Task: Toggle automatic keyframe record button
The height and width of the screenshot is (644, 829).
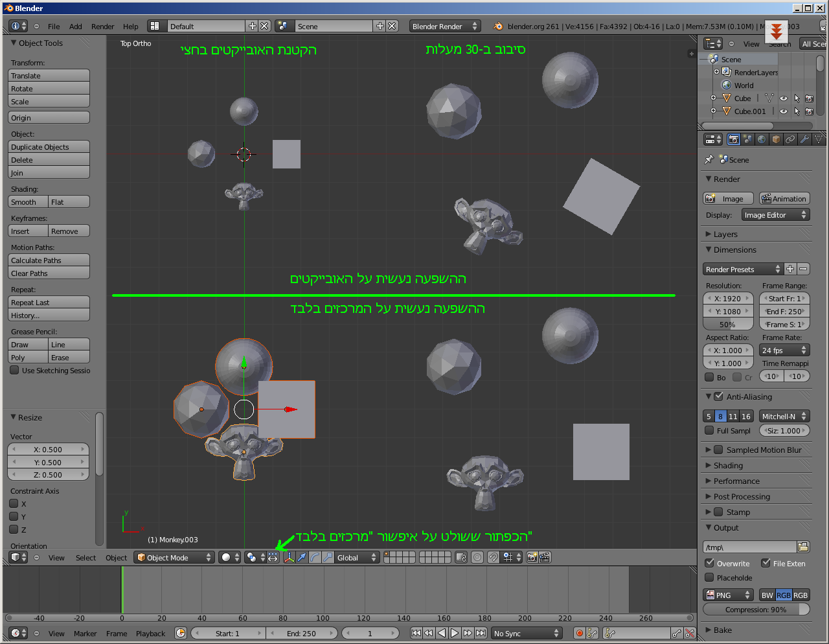Action: tap(580, 633)
